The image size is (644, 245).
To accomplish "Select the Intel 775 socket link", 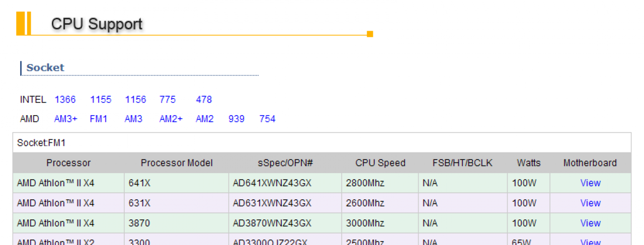I will coord(168,100).
